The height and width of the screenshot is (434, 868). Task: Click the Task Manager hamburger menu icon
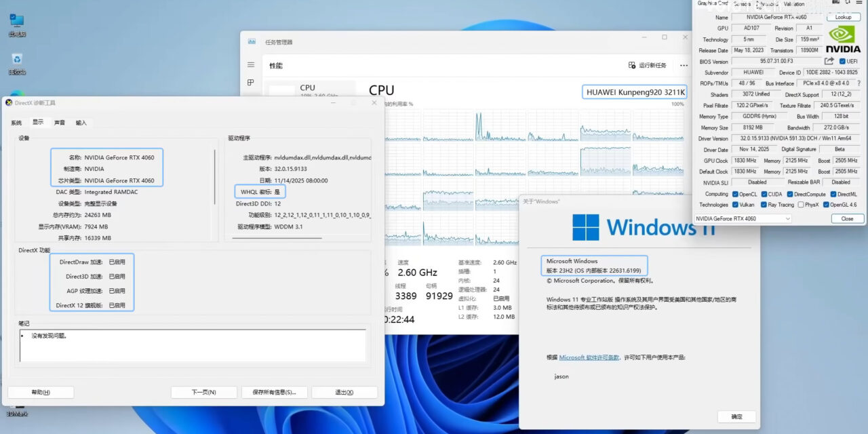pos(251,65)
